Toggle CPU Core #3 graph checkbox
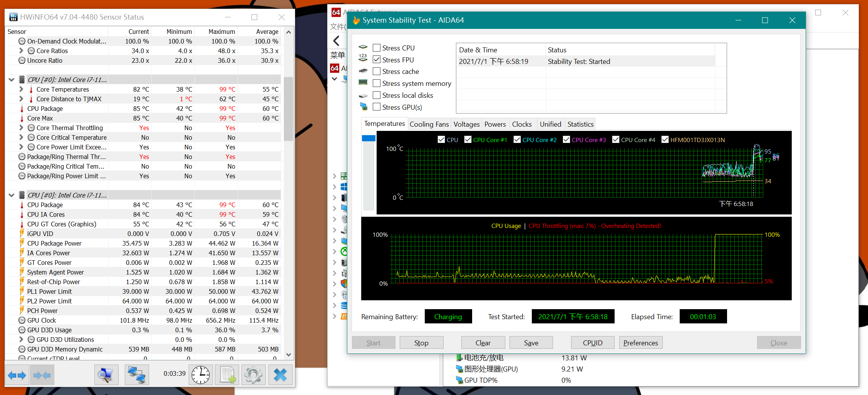868x395 pixels. (x=566, y=140)
